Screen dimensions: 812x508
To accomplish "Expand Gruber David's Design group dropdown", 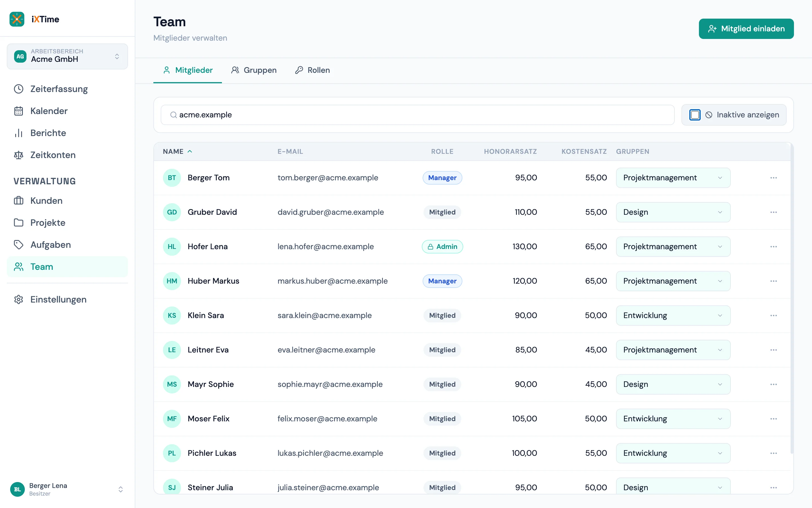I will [x=673, y=212].
